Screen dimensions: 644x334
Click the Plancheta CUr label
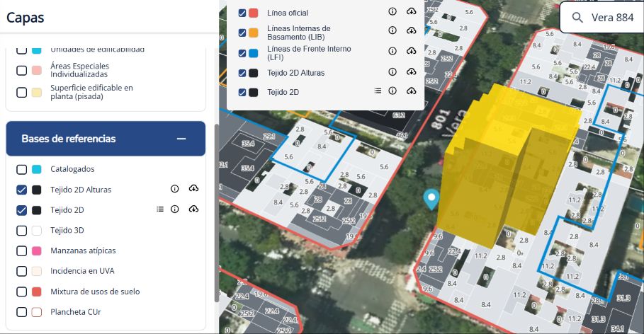point(76,312)
